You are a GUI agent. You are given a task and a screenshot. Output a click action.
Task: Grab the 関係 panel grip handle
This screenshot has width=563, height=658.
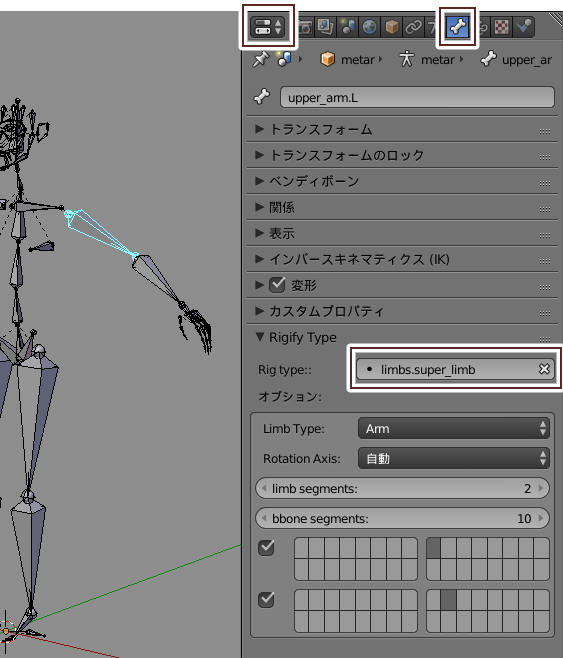click(x=545, y=209)
